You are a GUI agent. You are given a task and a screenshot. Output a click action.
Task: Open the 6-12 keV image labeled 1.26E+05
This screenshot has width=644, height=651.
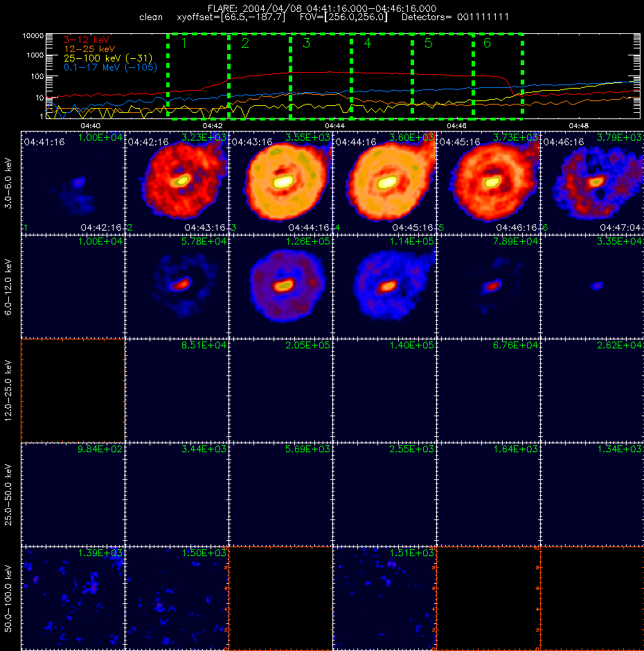[280, 287]
